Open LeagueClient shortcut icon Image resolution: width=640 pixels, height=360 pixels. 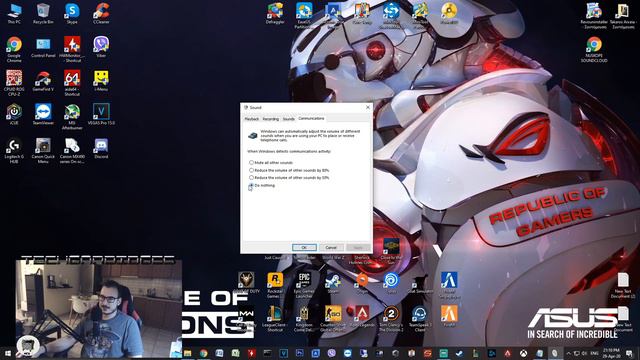(275, 318)
